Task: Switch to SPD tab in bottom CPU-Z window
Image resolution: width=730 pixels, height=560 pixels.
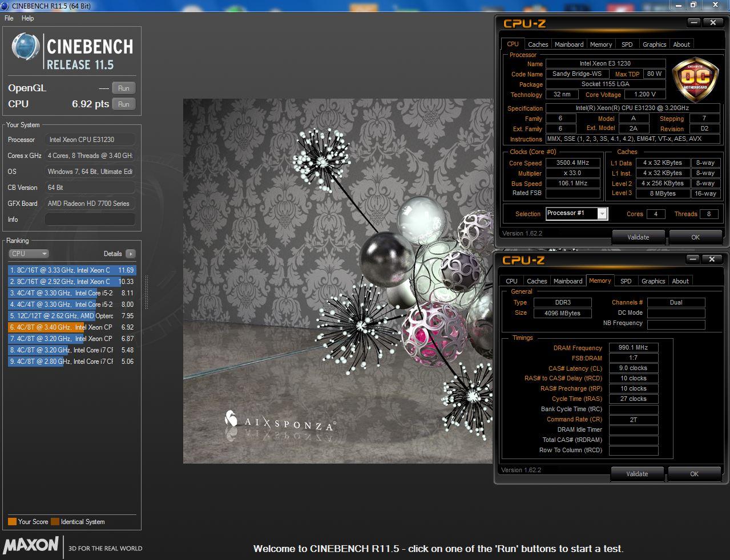Action: tap(626, 281)
